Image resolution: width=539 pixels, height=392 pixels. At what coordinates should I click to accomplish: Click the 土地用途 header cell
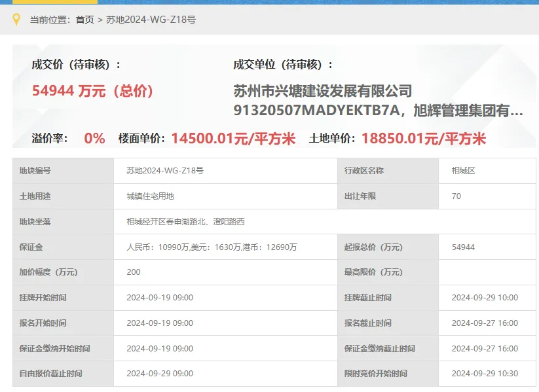[64, 196]
